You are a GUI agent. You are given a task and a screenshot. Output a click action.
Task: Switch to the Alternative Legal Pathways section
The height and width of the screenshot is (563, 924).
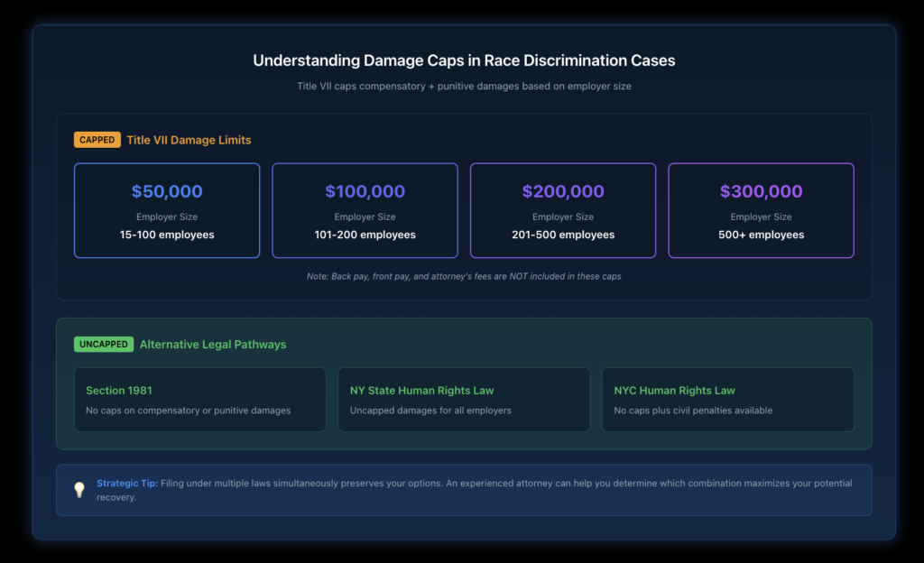coord(212,344)
